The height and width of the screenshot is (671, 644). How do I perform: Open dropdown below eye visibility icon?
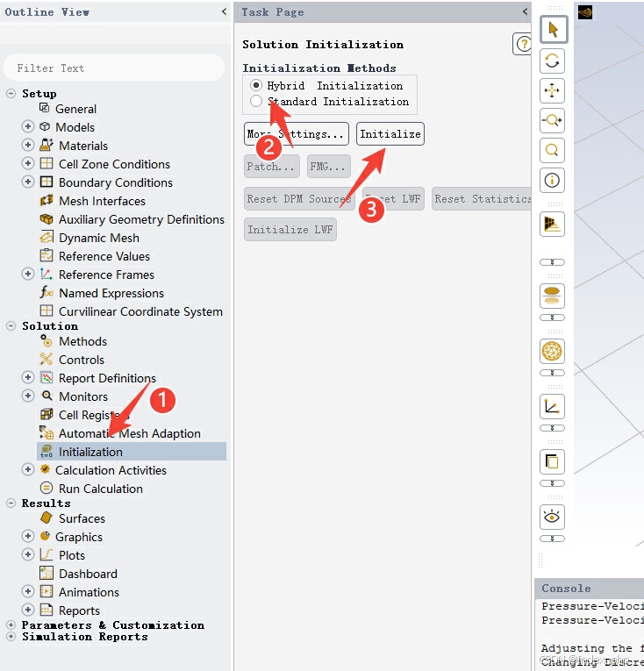coord(552,539)
